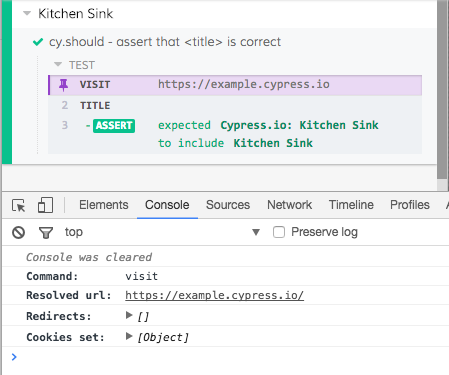This screenshot has height=375, width=449.
Task: Click the green ASSERT badge
Action: click(114, 126)
